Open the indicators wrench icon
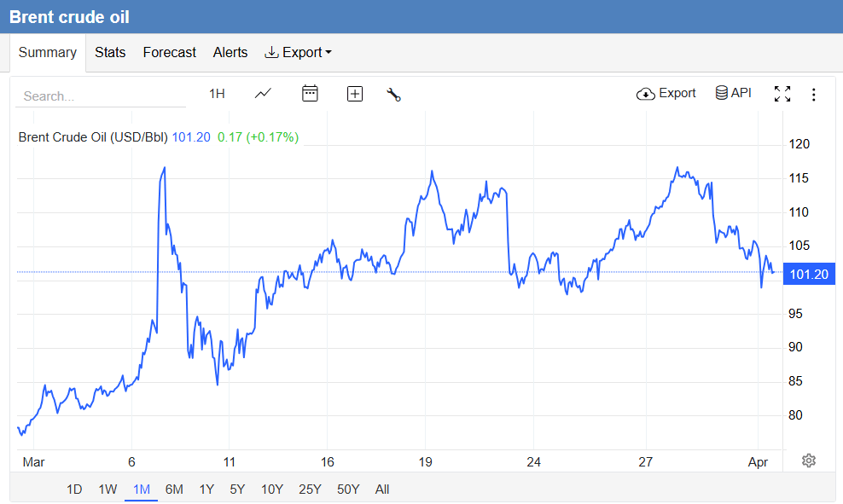Screen dimensions: 843x504 tap(393, 94)
